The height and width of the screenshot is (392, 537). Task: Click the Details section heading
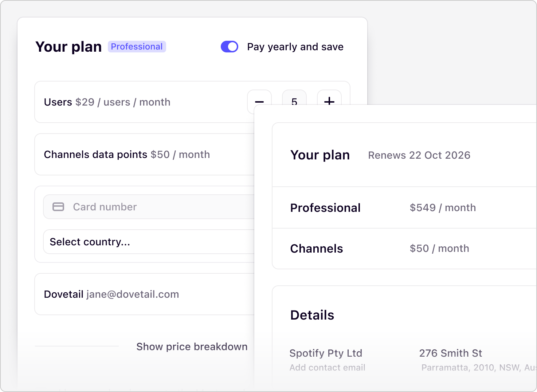[312, 315]
